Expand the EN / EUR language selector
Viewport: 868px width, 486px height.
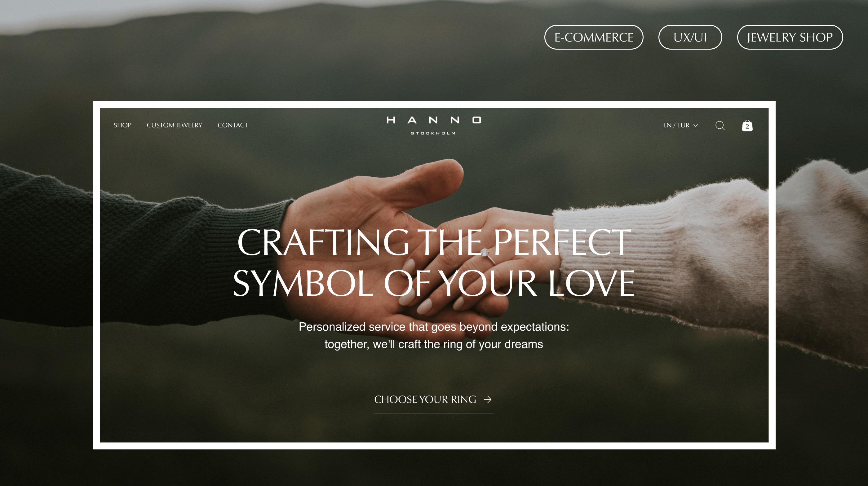pyautogui.click(x=680, y=125)
